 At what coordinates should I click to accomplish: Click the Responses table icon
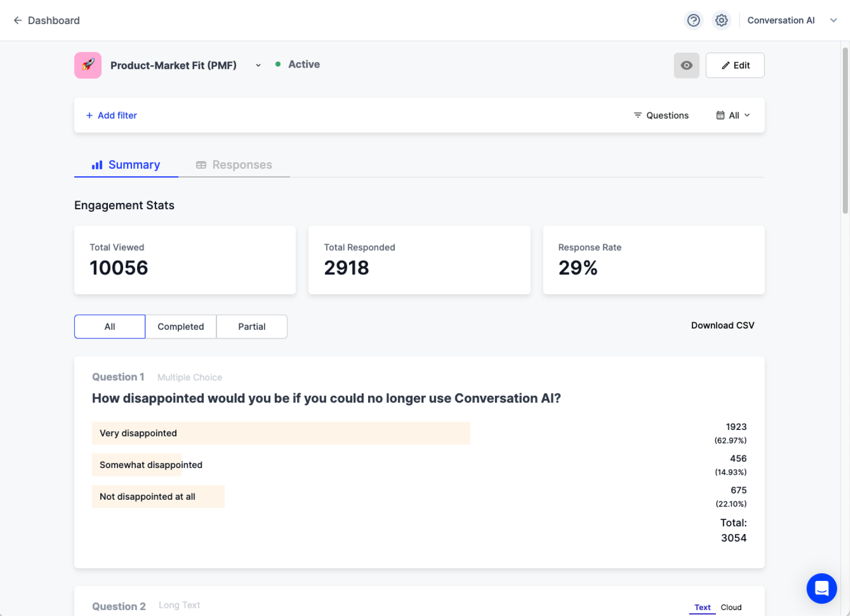(201, 165)
